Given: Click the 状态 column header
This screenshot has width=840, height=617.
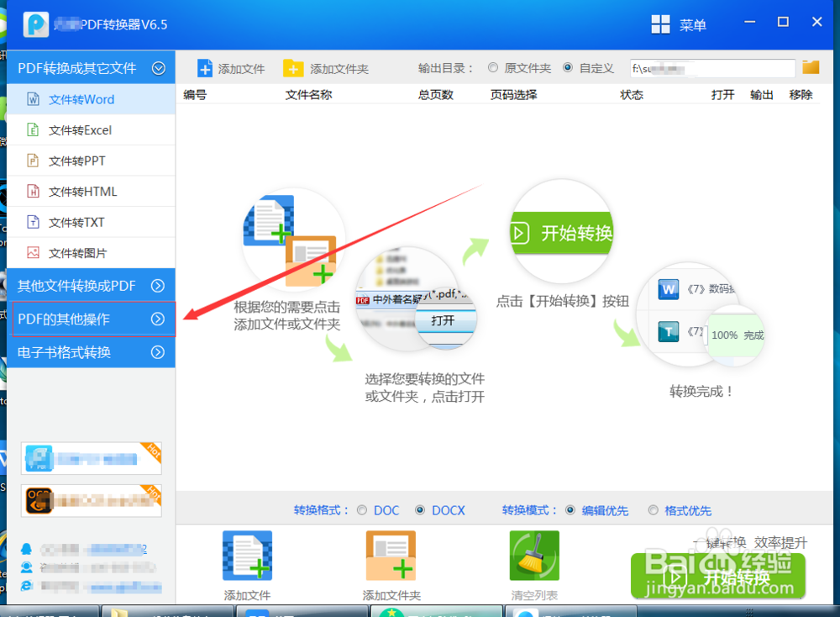Looking at the screenshot, I should pyautogui.click(x=631, y=95).
